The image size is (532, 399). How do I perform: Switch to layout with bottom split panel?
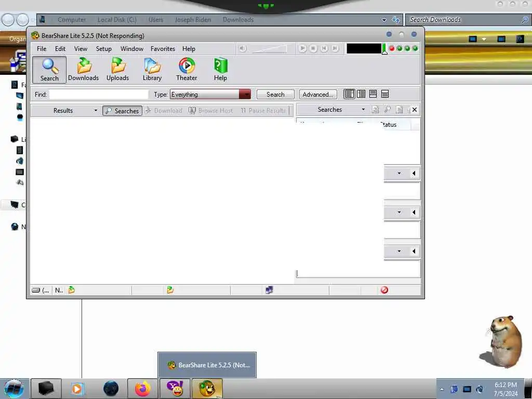373,94
